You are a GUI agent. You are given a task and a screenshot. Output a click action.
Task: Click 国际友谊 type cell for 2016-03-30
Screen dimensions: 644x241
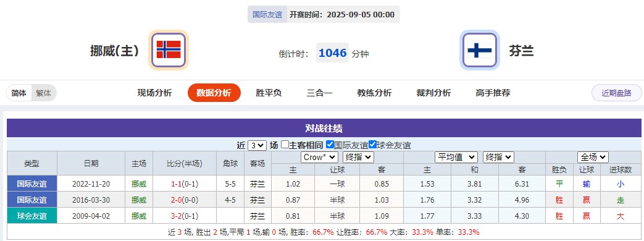32,200
